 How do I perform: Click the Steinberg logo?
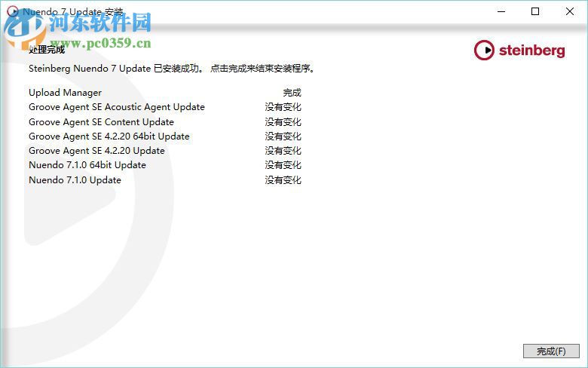(x=519, y=51)
